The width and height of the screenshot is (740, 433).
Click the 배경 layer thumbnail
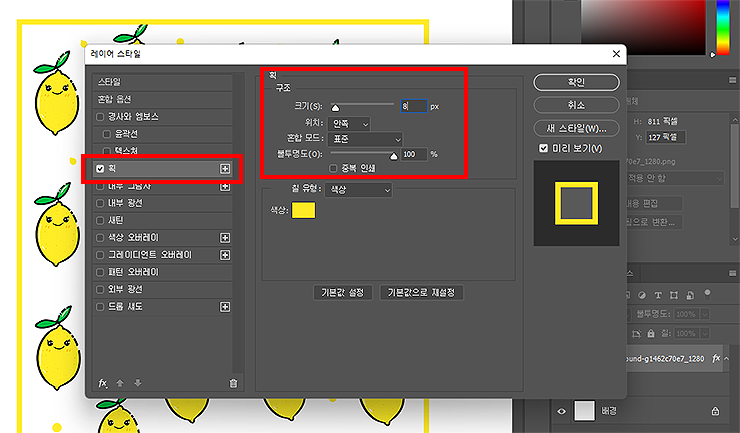[584, 411]
